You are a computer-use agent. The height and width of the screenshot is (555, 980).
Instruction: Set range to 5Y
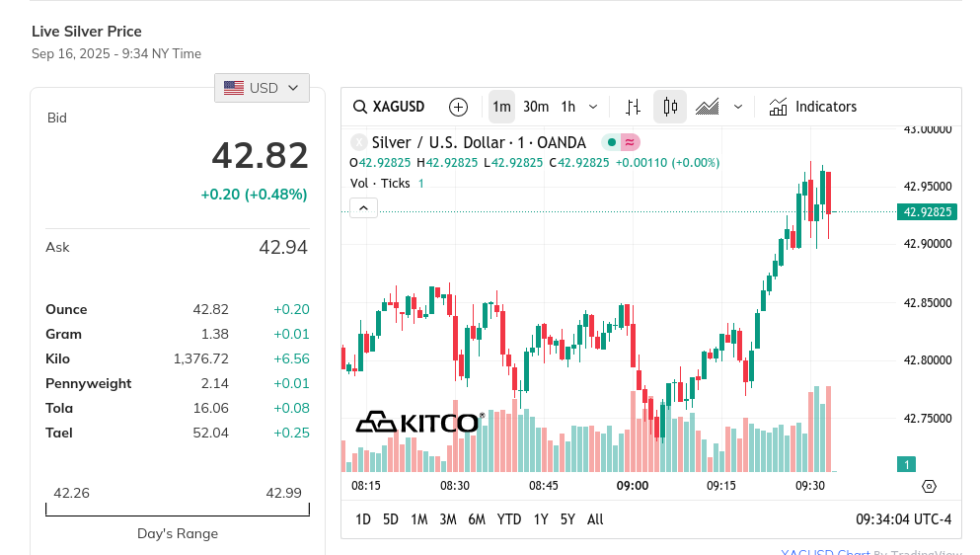tap(567, 519)
